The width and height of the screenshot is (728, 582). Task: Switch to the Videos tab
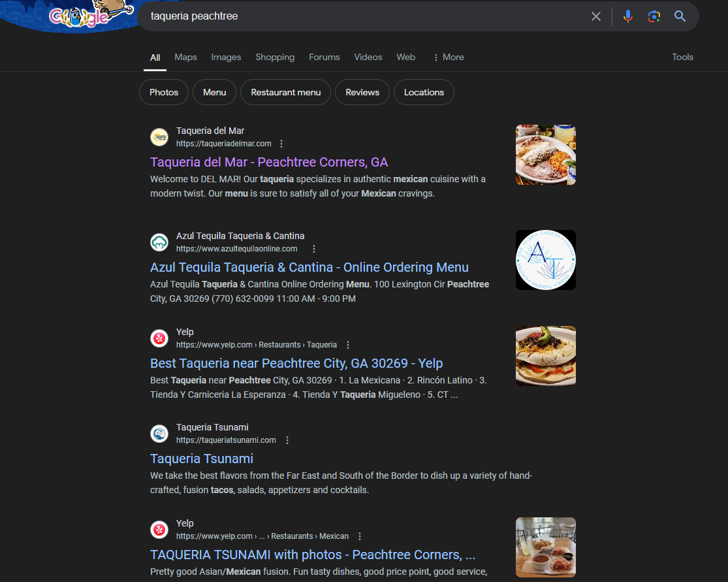(368, 57)
